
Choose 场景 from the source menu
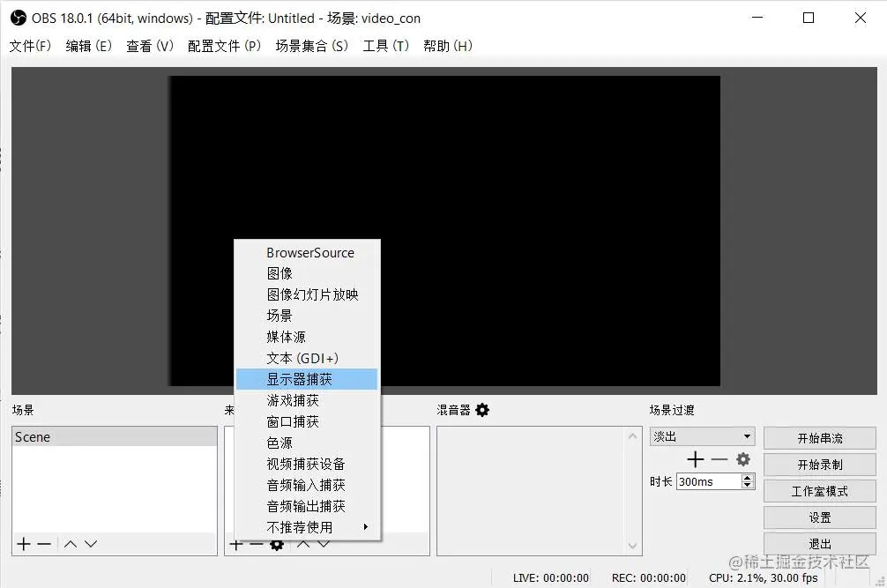point(307,316)
